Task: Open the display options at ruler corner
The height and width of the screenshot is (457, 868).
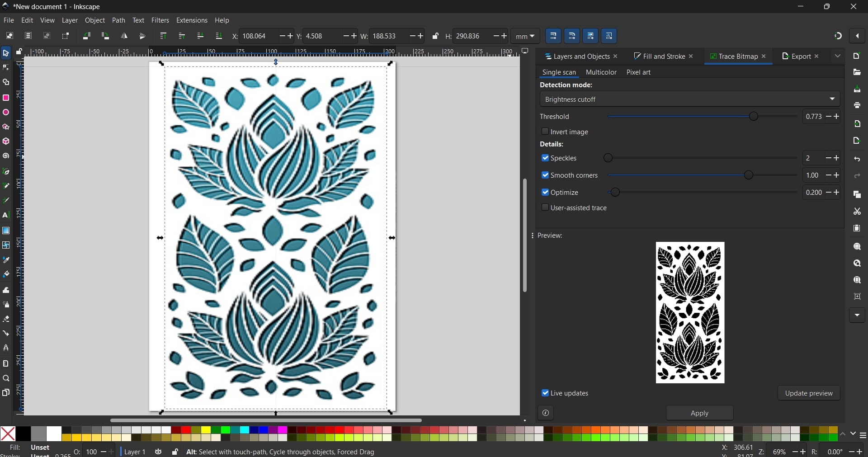Action: [525, 52]
